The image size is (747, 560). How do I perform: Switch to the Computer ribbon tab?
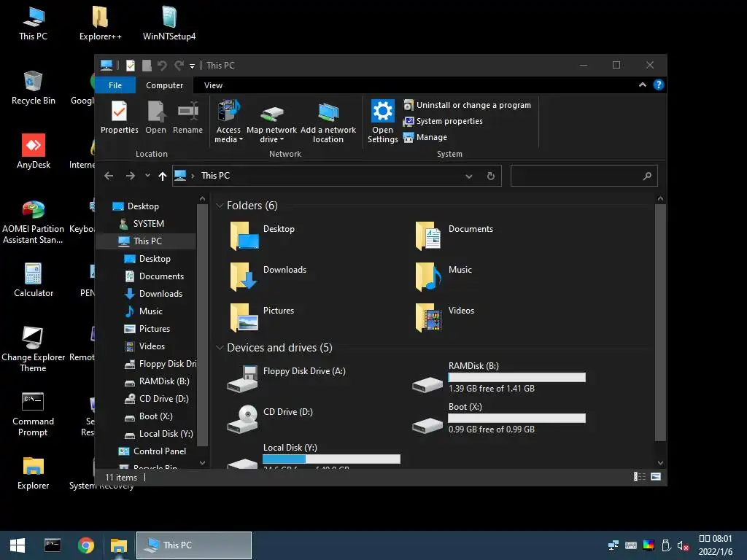point(164,85)
